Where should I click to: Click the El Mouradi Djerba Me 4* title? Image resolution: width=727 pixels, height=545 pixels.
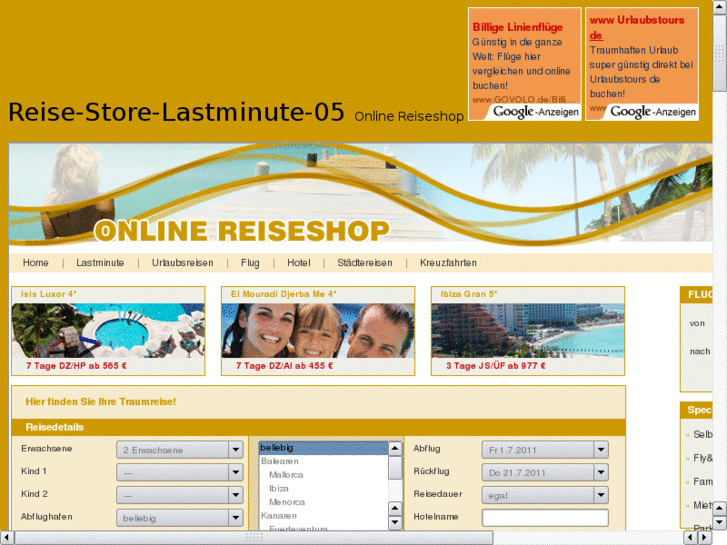284,294
